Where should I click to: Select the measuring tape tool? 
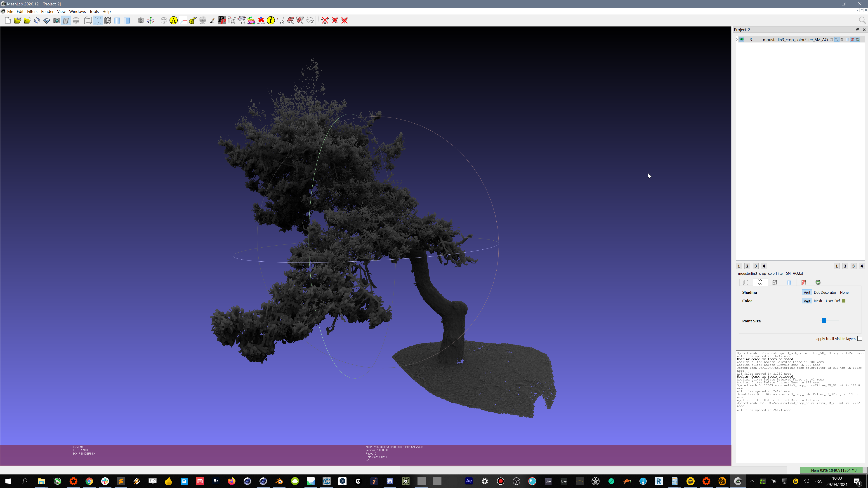(x=193, y=21)
